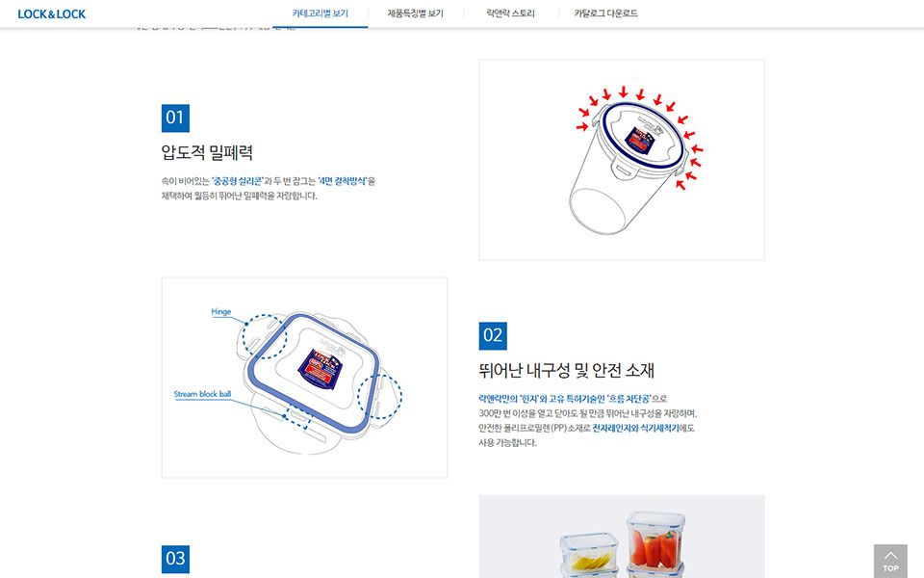
Task: Click the square lid hinge diagram
Action: [304, 378]
